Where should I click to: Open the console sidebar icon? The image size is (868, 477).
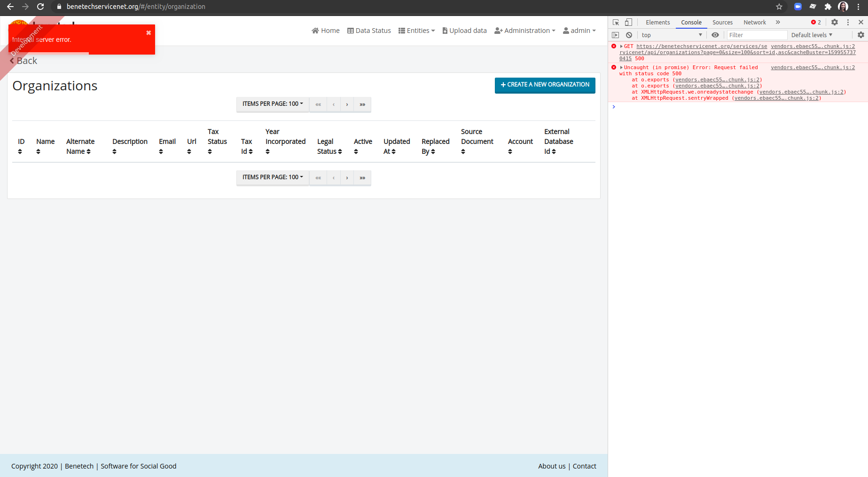click(x=616, y=35)
